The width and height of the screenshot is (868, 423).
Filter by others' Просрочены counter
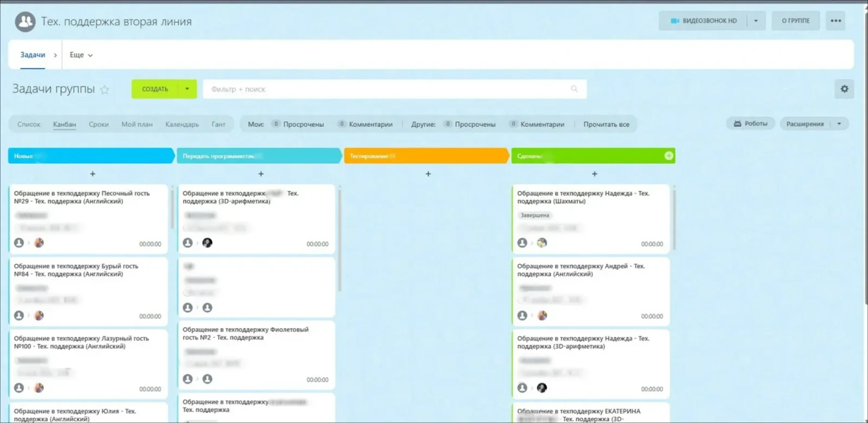[469, 124]
